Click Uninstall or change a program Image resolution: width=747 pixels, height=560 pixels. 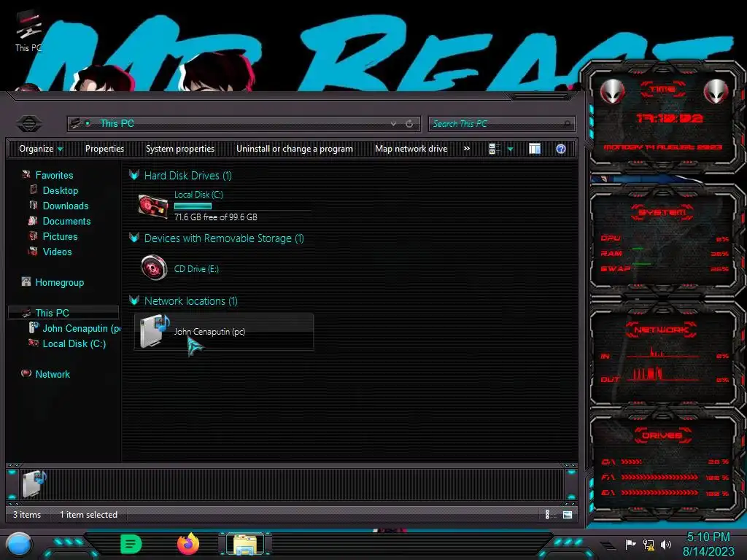coord(295,149)
